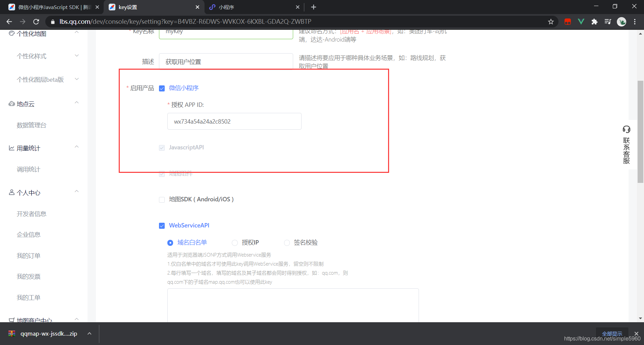
Task: Expand the 个性化样式 submenu
Action: [77, 56]
